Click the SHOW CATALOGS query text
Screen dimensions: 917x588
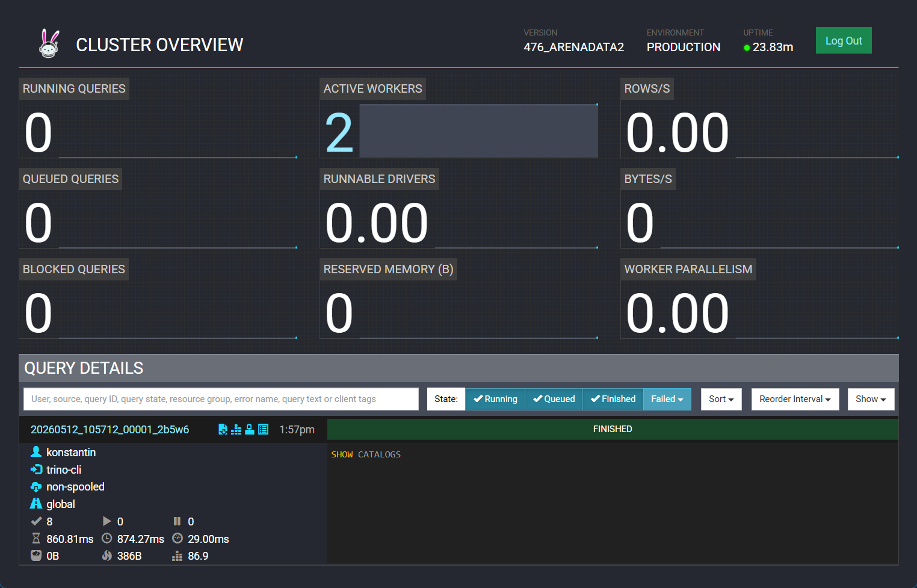366,454
